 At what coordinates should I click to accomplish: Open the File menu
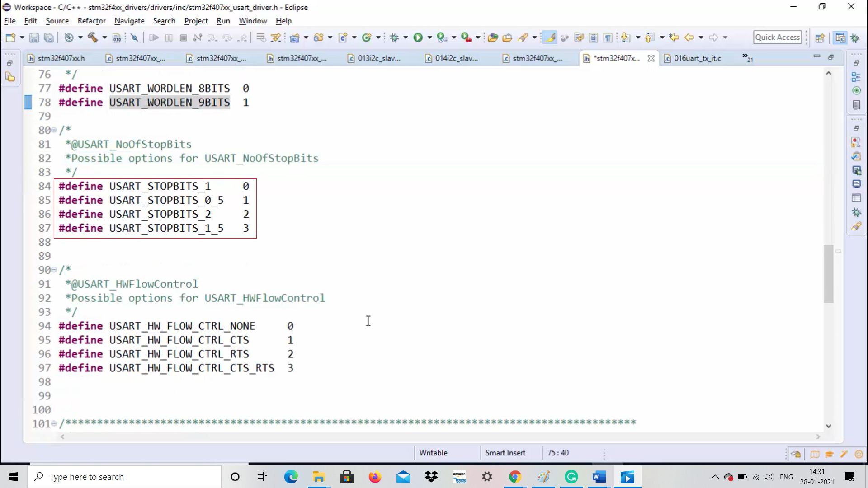pos(9,21)
